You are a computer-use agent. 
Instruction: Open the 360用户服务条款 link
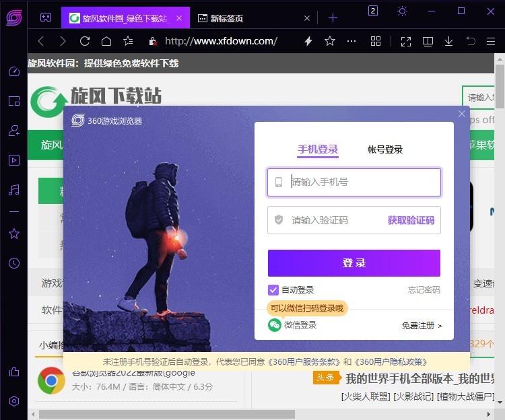click(304, 362)
